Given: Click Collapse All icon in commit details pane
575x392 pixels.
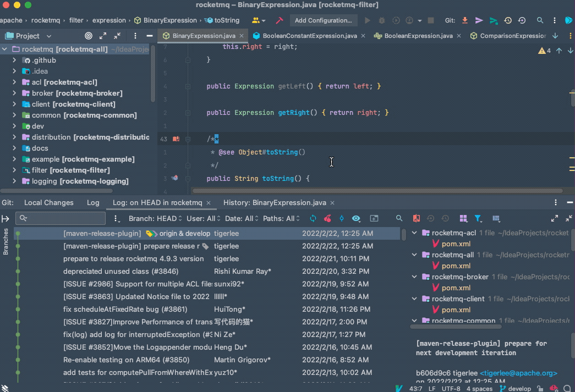Looking at the screenshot, I should coord(569,218).
